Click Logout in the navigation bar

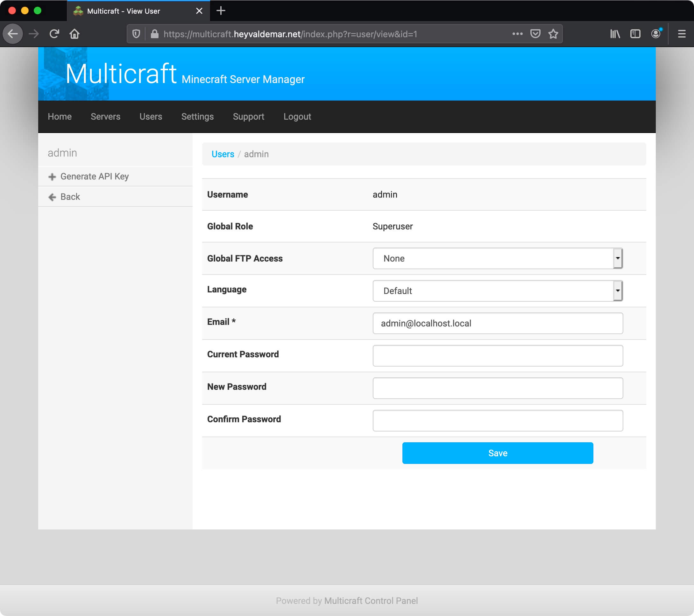point(297,116)
